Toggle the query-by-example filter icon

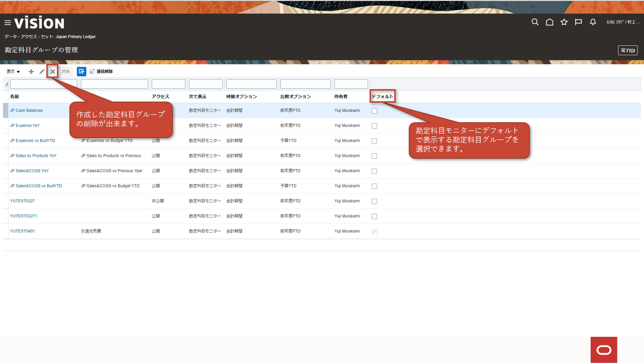(x=82, y=71)
